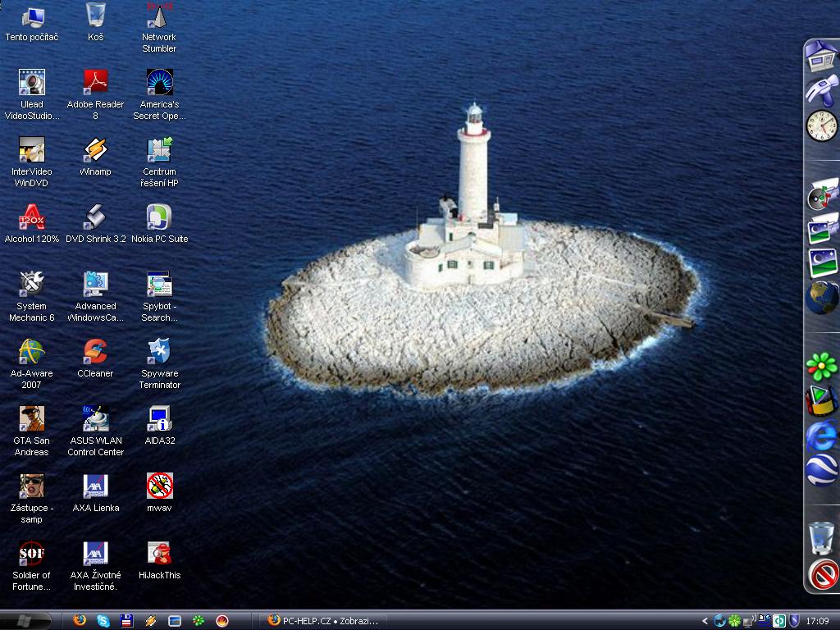Open Spybot Search desktop icon
The height and width of the screenshot is (630, 840).
coord(159,285)
